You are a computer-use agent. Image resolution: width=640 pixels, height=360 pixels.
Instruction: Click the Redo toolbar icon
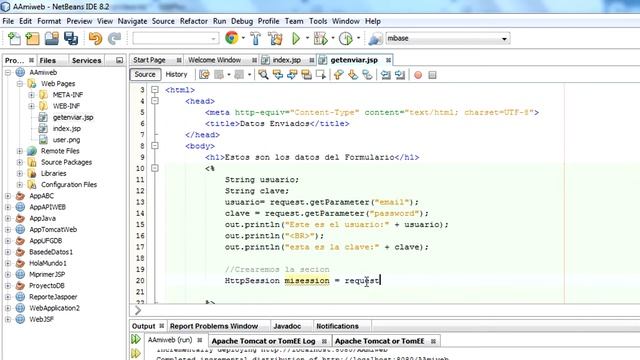pyautogui.click(x=114, y=38)
